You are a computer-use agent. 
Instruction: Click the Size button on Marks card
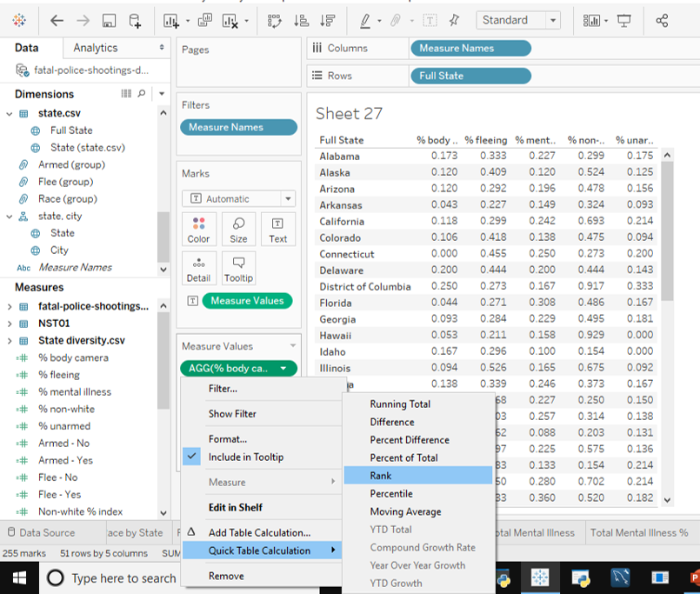[x=238, y=230]
